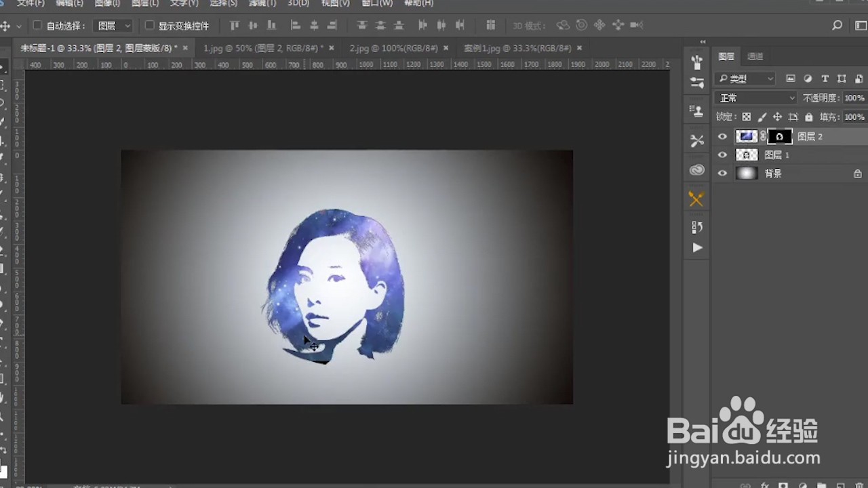Switch to the 2.jpg @ 100% document tab
This screenshot has height=488, width=868.
[x=393, y=48]
